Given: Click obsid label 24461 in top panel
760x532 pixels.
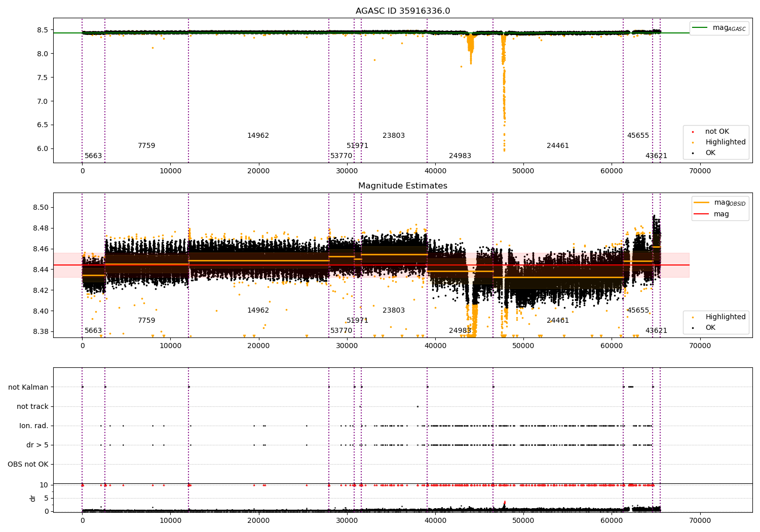Looking at the screenshot, I should (558, 146).
